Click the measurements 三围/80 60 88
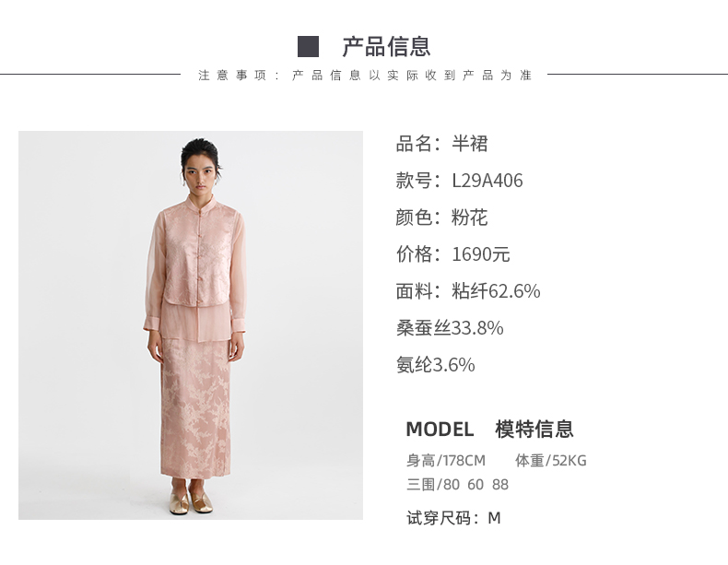728x565 pixels. [x=457, y=485]
